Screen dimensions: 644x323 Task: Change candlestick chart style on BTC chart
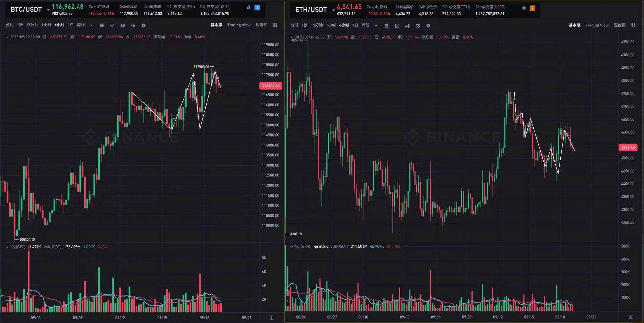click(x=123, y=25)
